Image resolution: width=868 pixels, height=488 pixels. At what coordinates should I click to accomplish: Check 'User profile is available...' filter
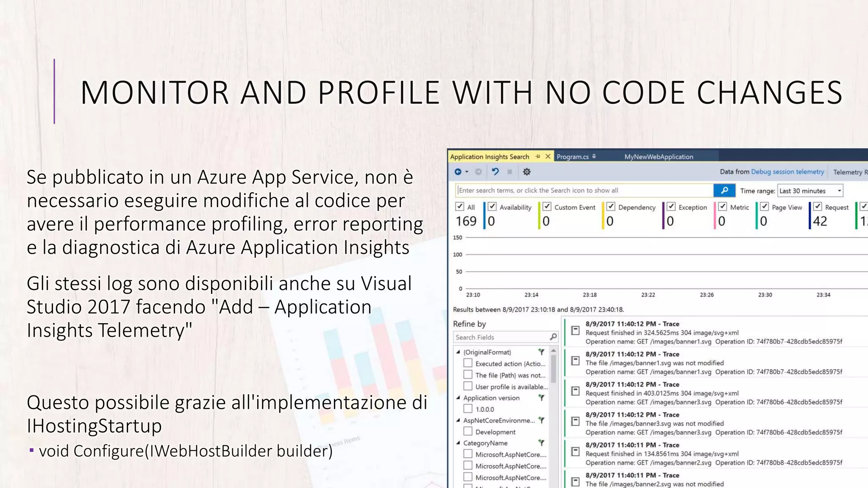tap(468, 386)
